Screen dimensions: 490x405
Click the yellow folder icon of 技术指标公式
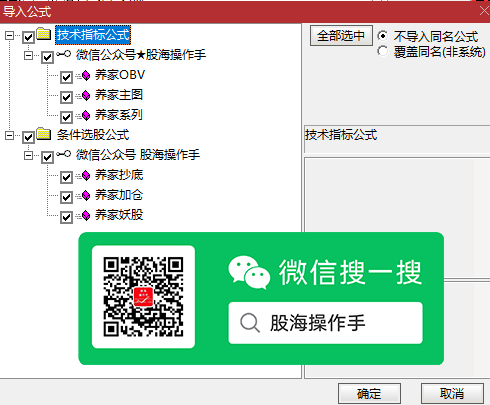(x=44, y=34)
